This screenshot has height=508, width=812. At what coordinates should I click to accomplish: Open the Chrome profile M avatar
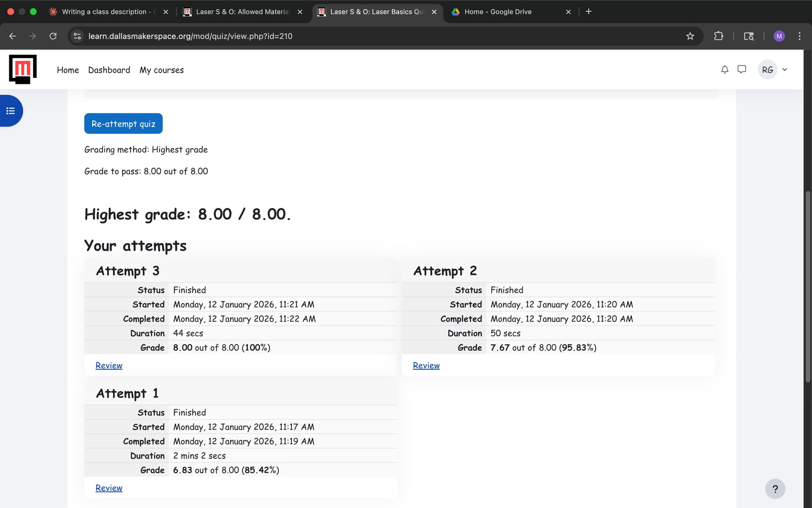779,36
